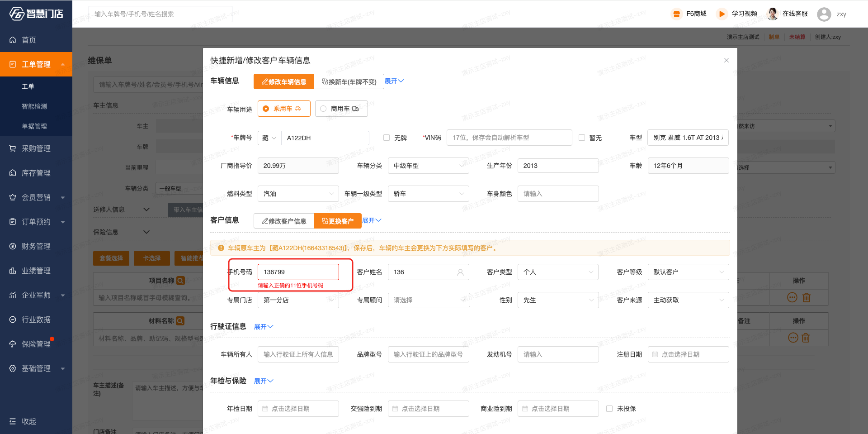The height and width of the screenshot is (434, 868).
Task: Click the 车身颜色 input field
Action: coord(558,194)
